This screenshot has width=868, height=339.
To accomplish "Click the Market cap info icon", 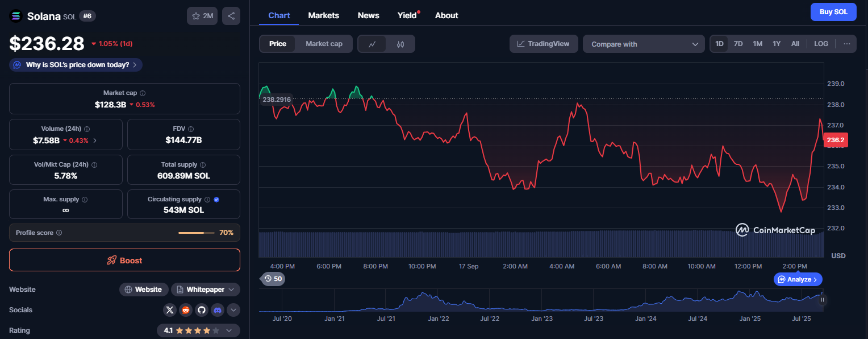I will [x=143, y=93].
